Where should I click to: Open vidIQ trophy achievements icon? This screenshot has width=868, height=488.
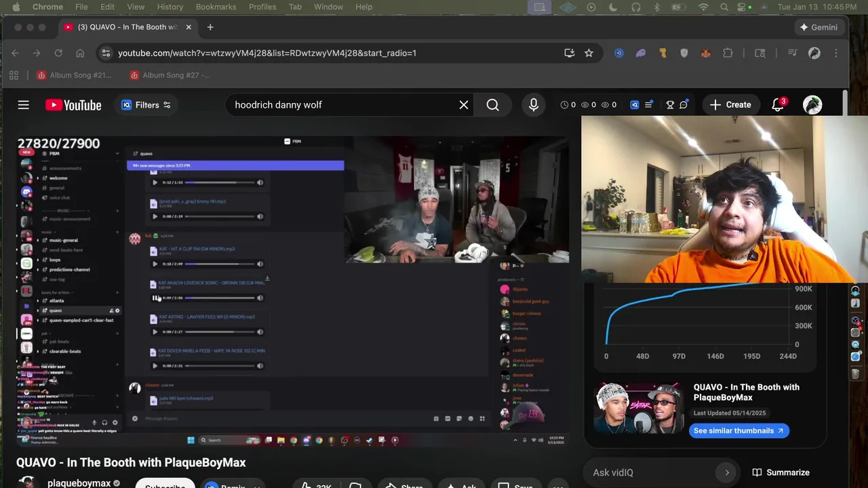point(670,105)
